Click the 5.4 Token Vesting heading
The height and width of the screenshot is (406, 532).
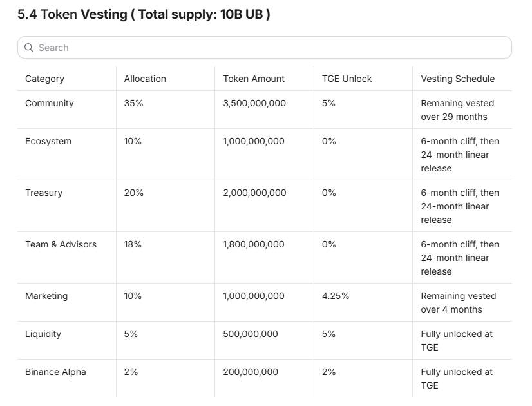click(144, 14)
